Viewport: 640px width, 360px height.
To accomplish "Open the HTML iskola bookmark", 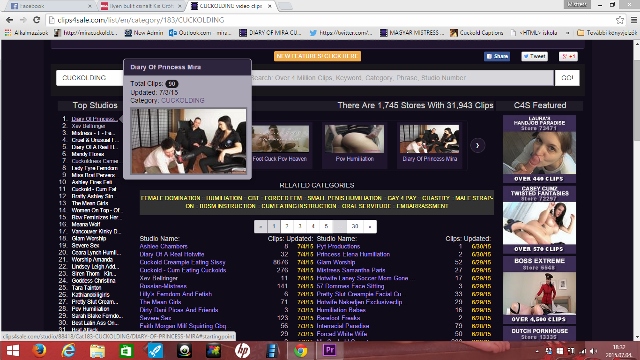I will pyautogui.click(x=534, y=33).
